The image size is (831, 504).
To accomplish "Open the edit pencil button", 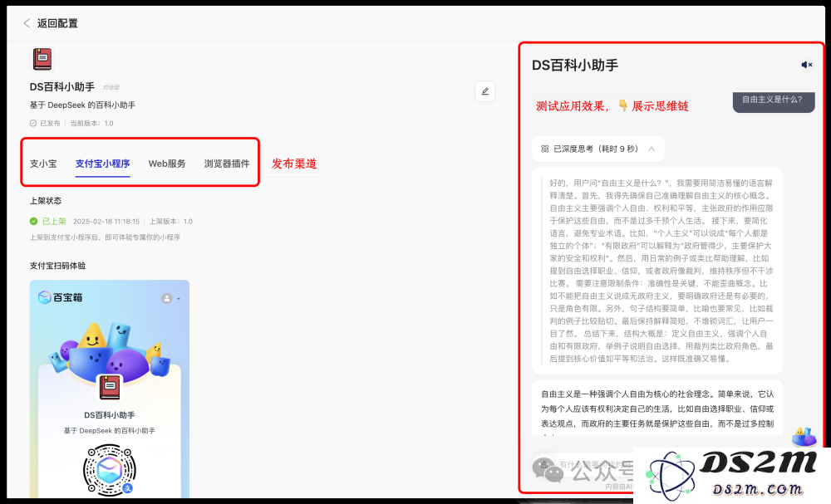I will coord(485,91).
